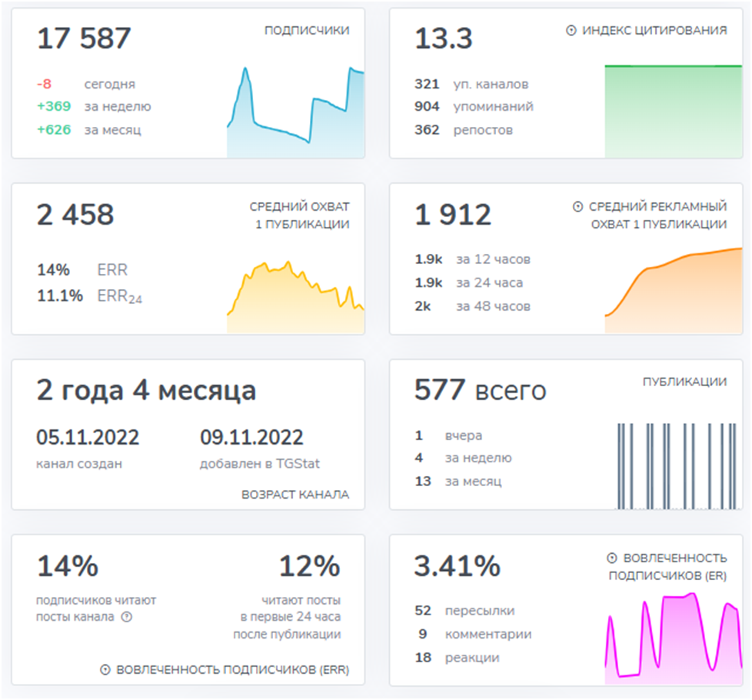Click info icon beside ВОВЛЕЧЕННОСТЬ ПОДПИСЧИКОВ (ERR)
Image resolution: width=752 pixels, height=700 pixels.
coord(105,670)
